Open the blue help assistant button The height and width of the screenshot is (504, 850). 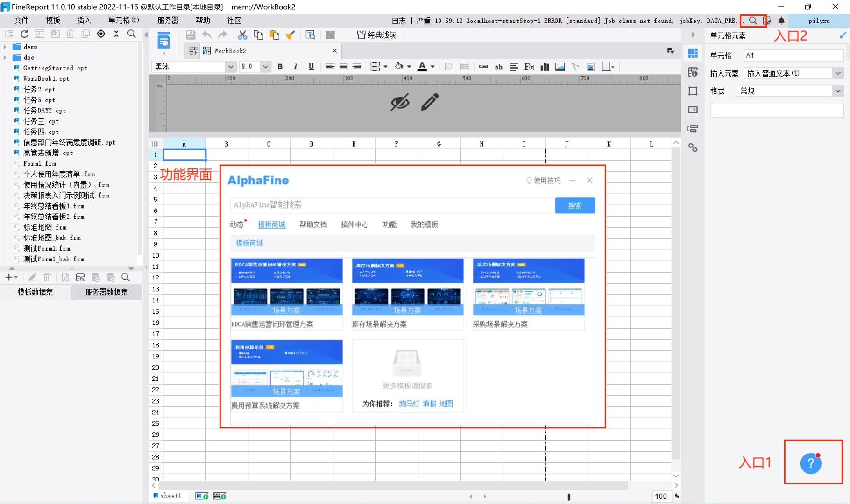811,463
